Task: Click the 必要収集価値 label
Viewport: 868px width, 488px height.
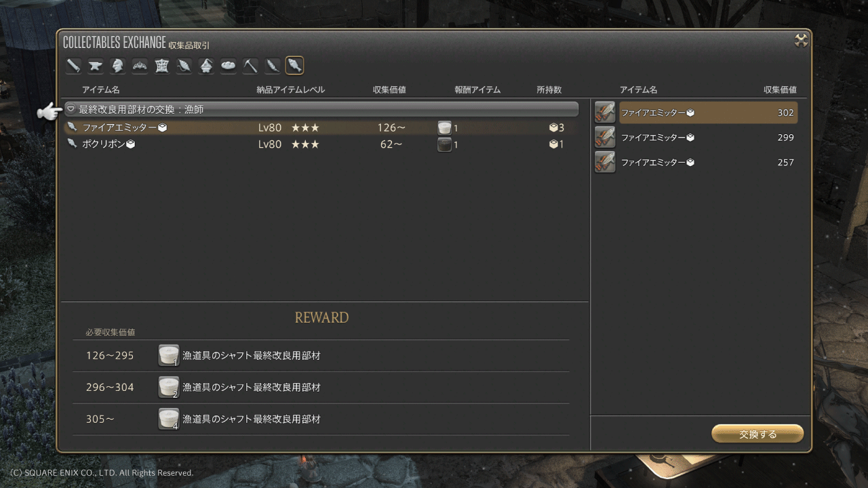Action: tap(110, 332)
